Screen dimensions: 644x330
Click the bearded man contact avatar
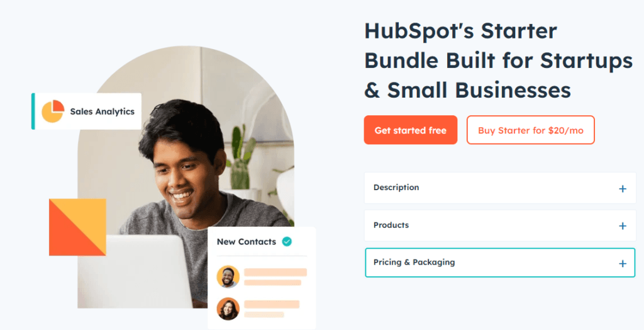(228, 276)
